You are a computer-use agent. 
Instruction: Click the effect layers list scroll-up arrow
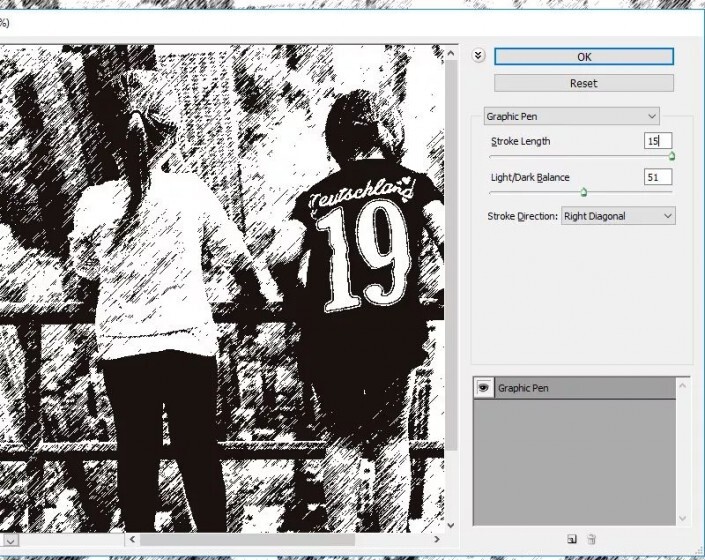(x=684, y=384)
